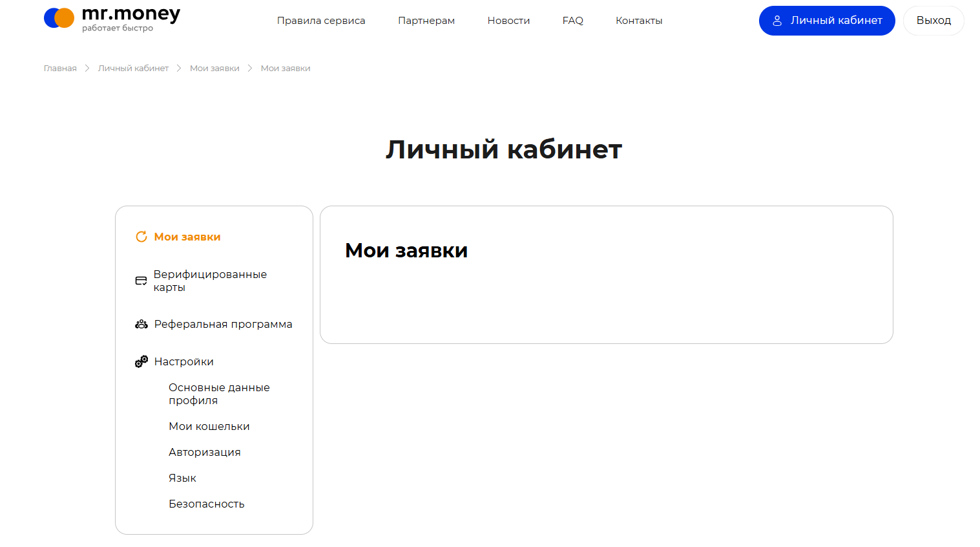Open Авторизация settings page
The width and height of the screenshot is (980, 547).
point(204,452)
